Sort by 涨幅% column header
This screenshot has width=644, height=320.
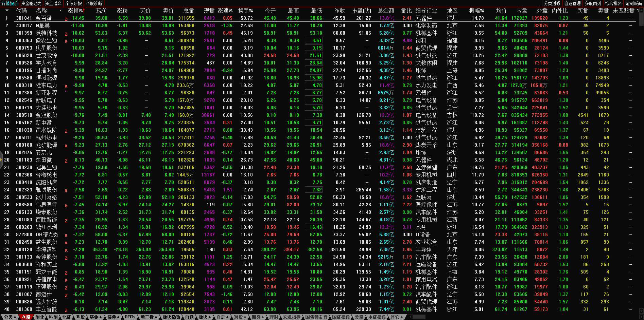coord(75,11)
